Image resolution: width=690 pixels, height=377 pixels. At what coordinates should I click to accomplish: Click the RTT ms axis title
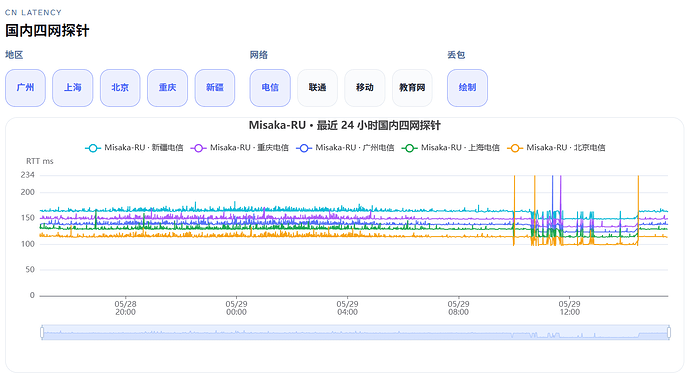click(x=40, y=161)
